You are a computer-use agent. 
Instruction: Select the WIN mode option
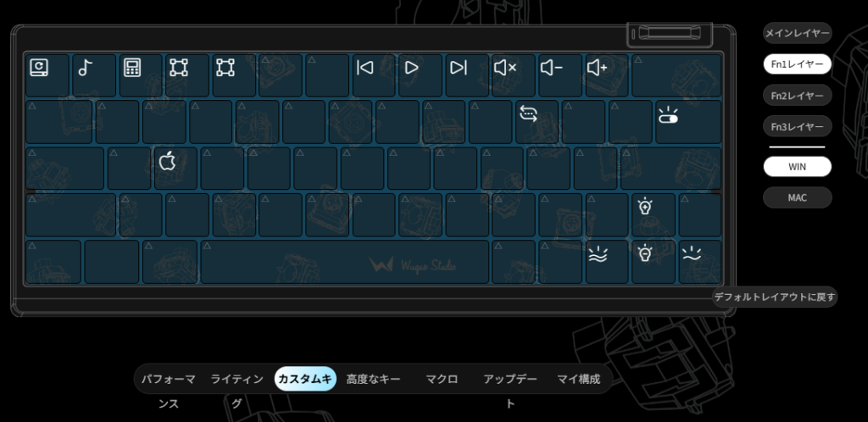click(x=797, y=166)
